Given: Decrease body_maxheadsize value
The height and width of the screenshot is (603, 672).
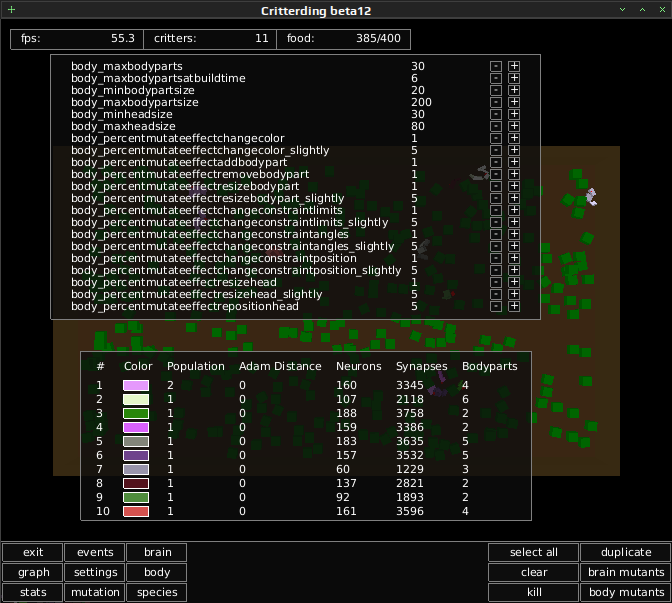Looking at the screenshot, I should (x=496, y=126).
